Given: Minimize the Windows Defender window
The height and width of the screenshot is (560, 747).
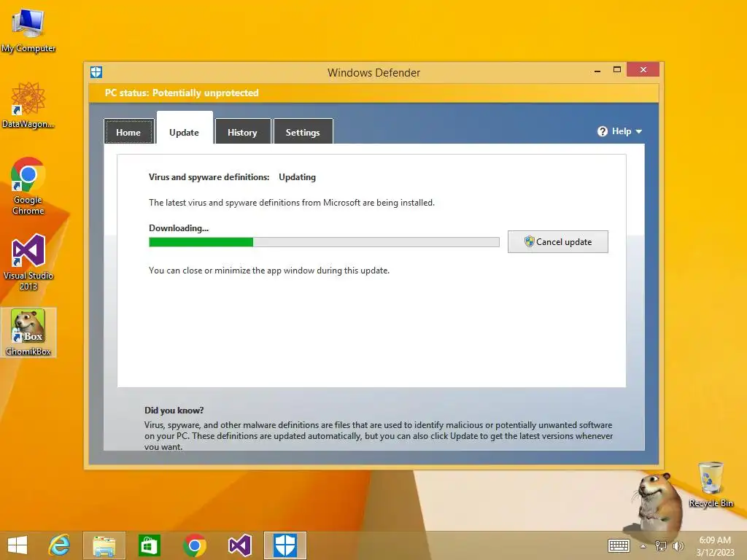Looking at the screenshot, I should 597,70.
